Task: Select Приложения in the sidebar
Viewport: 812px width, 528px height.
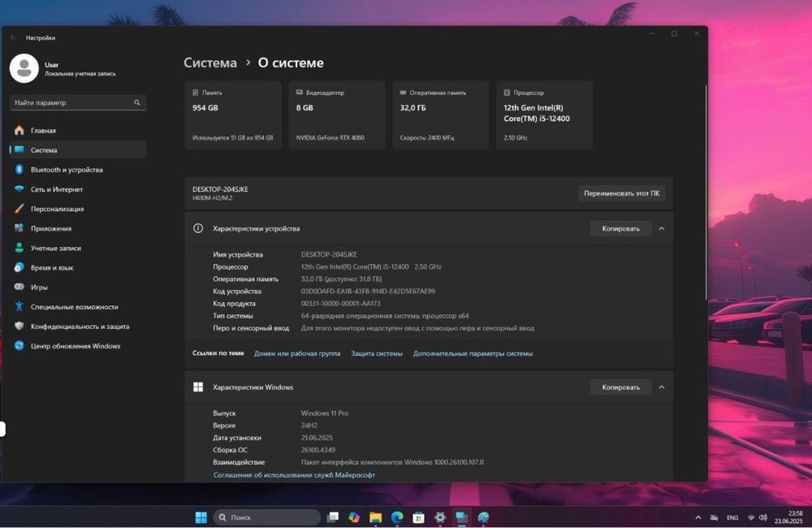Action: click(51, 228)
